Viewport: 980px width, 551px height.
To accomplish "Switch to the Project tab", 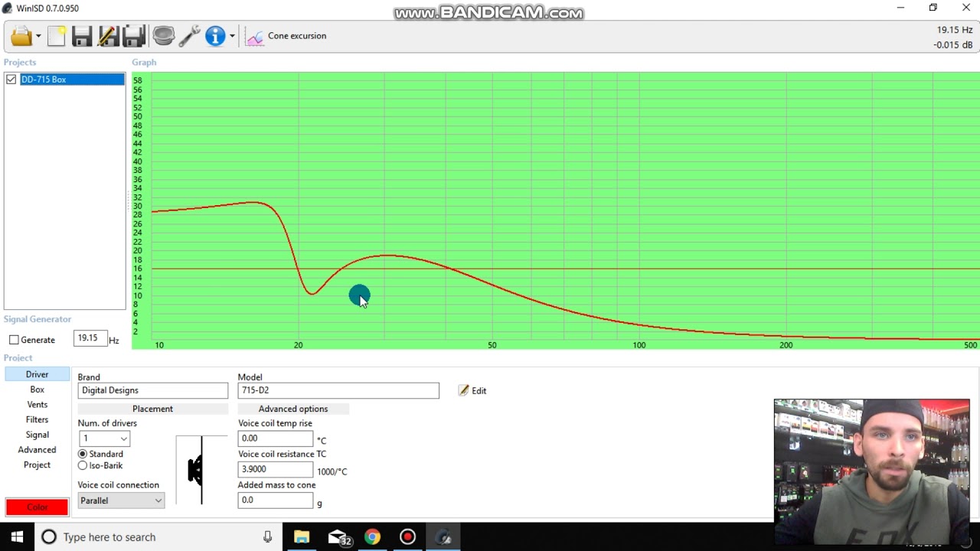I will (x=37, y=465).
